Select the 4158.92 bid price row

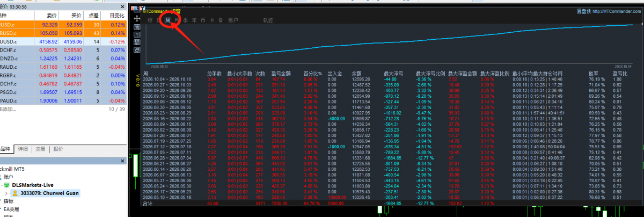(62, 41)
